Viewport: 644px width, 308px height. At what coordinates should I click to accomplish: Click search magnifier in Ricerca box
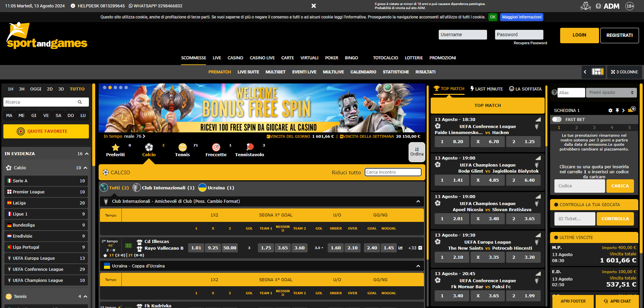click(x=80, y=102)
